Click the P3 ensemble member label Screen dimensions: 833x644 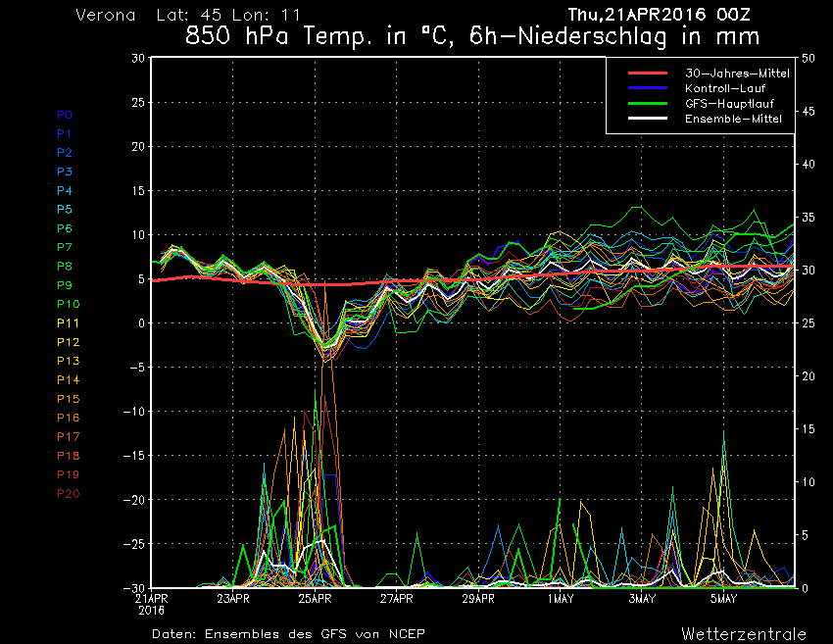pos(65,172)
